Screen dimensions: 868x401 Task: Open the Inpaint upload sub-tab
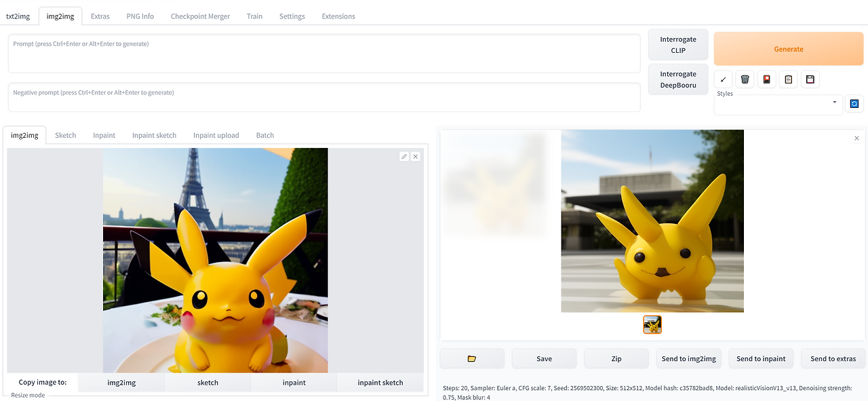pos(216,135)
